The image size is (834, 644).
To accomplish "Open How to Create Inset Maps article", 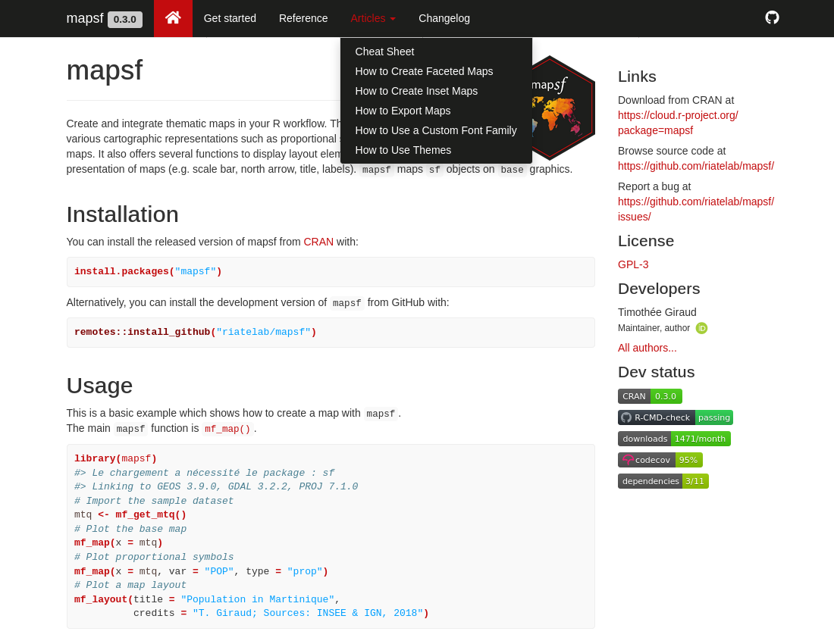I will [416, 91].
